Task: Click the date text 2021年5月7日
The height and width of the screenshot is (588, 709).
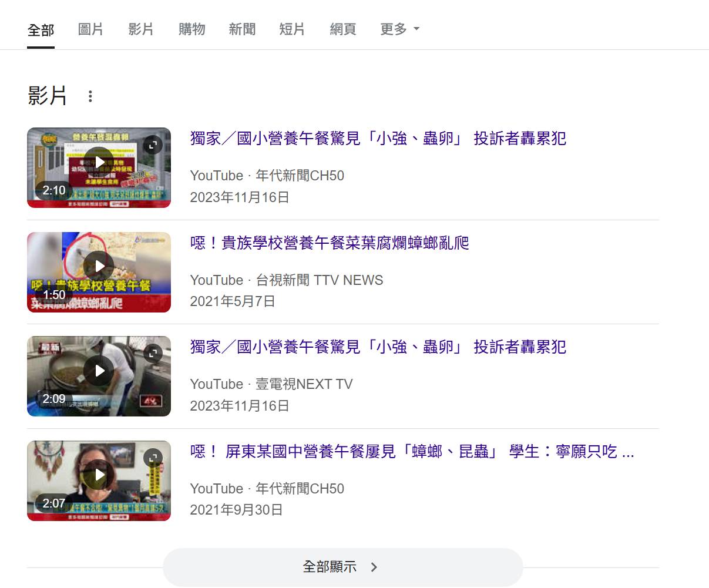Action: click(x=233, y=302)
